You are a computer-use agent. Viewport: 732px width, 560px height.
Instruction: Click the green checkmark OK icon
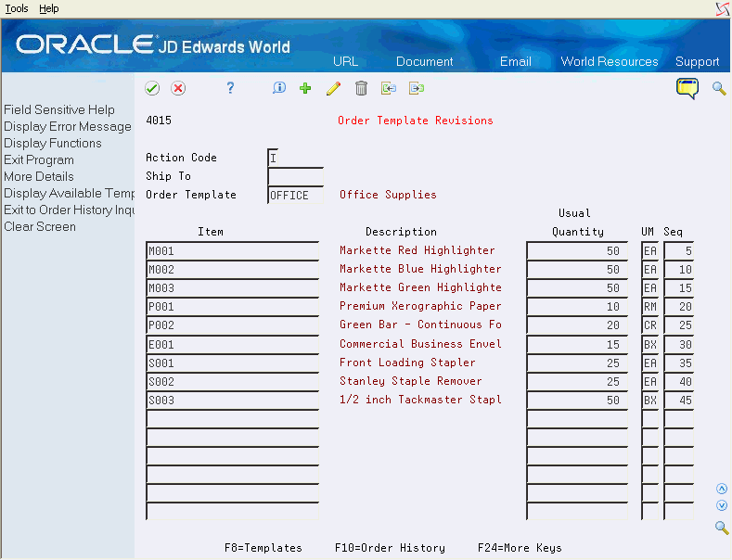click(x=152, y=88)
